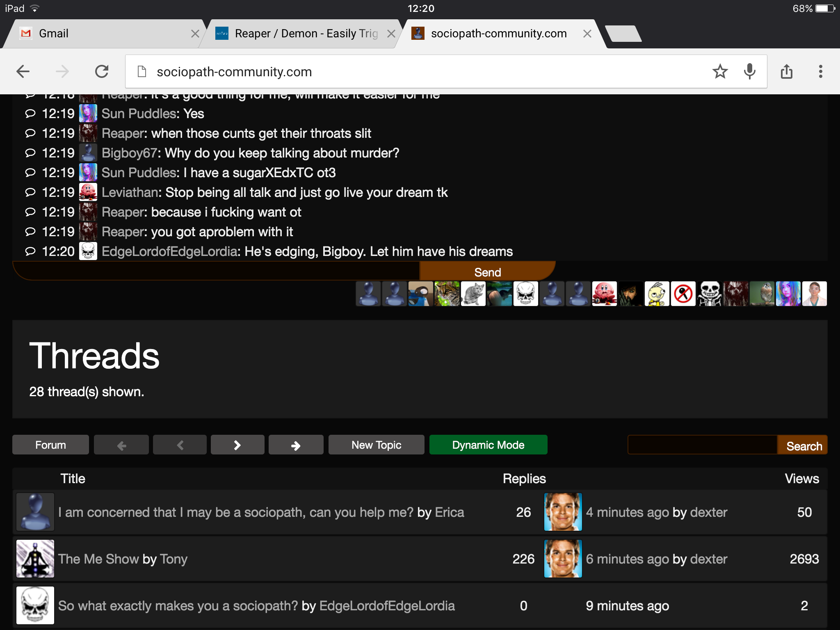This screenshot has height=630, width=840.
Task: Open '9 minutes ago' last post link
Action: [x=628, y=606]
